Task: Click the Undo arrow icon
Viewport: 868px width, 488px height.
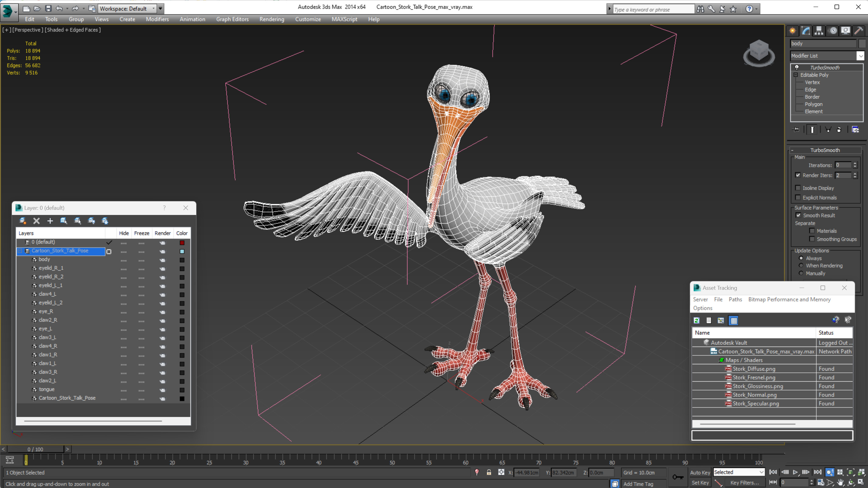Action: pyautogui.click(x=59, y=9)
